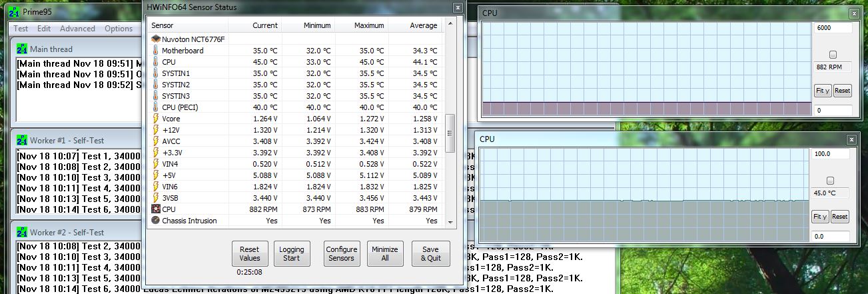Click the Minimize All button

pyautogui.click(x=385, y=253)
